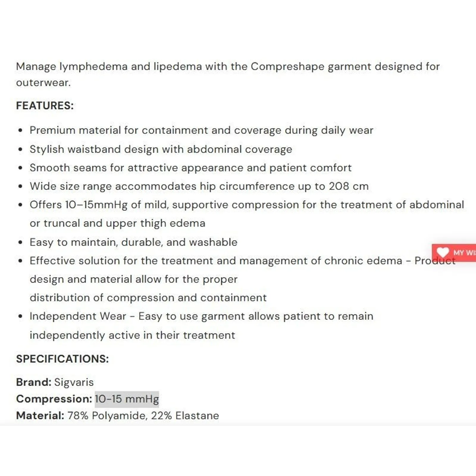
Task: Click the Sigvaris brand name
Action: (x=74, y=382)
